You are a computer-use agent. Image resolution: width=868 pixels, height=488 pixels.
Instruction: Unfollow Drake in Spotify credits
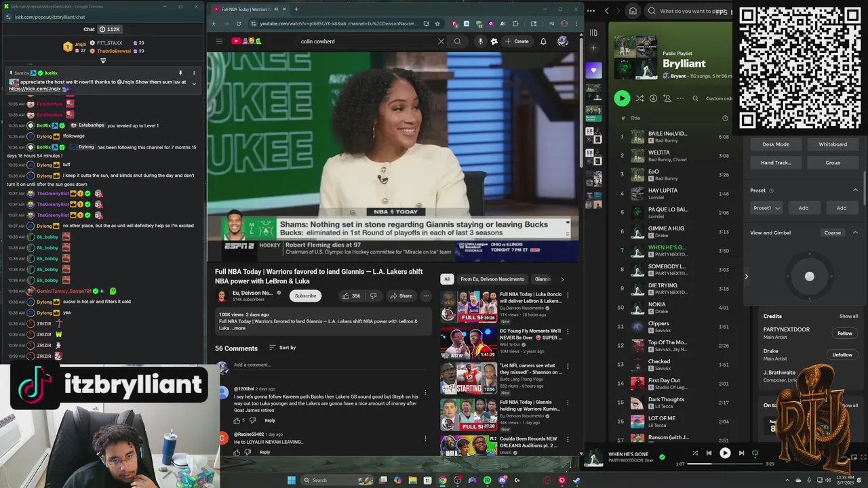tap(842, 354)
